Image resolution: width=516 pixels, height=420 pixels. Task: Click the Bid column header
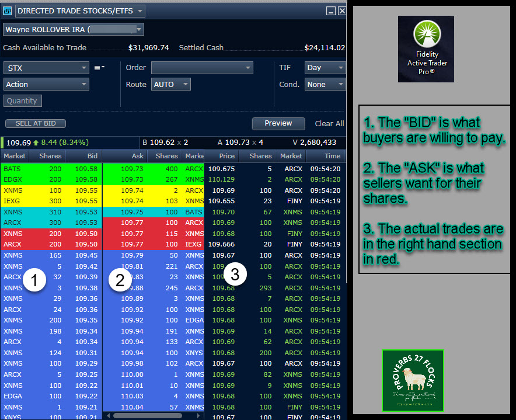[x=85, y=156]
